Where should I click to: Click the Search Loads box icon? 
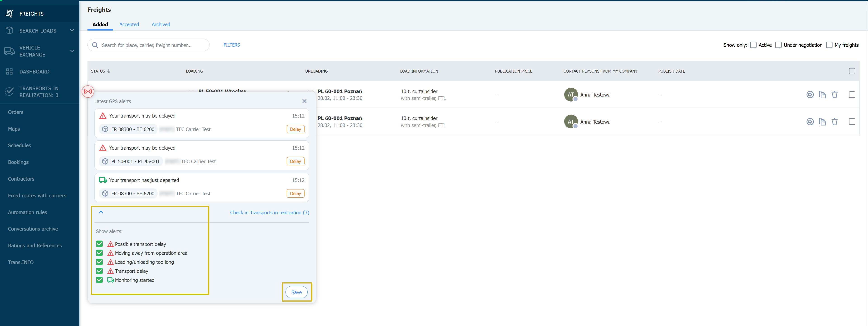9,30
